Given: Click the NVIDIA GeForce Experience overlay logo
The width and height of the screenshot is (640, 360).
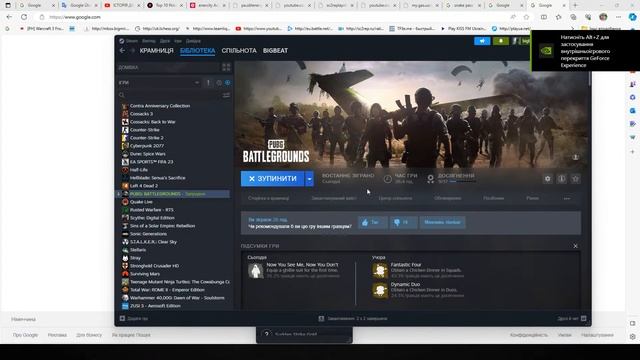Looking at the screenshot, I should click(546, 51).
